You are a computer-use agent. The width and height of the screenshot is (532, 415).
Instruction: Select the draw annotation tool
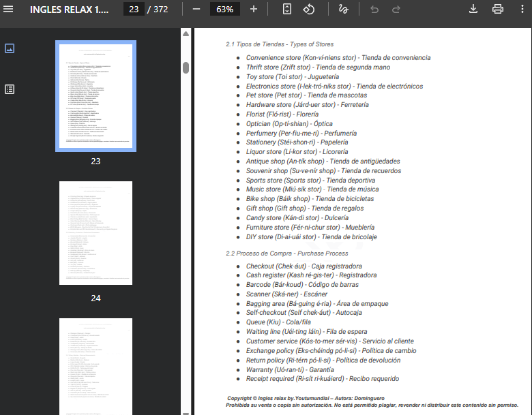(x=343, y=10)
